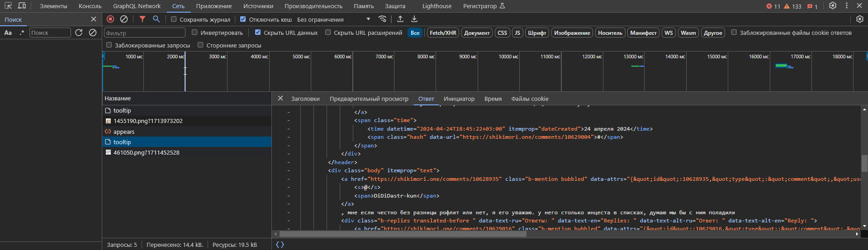Screen dimensions: 868x250
Task: Click the import HAR upload icon
Action: click(x=400, y=19)
